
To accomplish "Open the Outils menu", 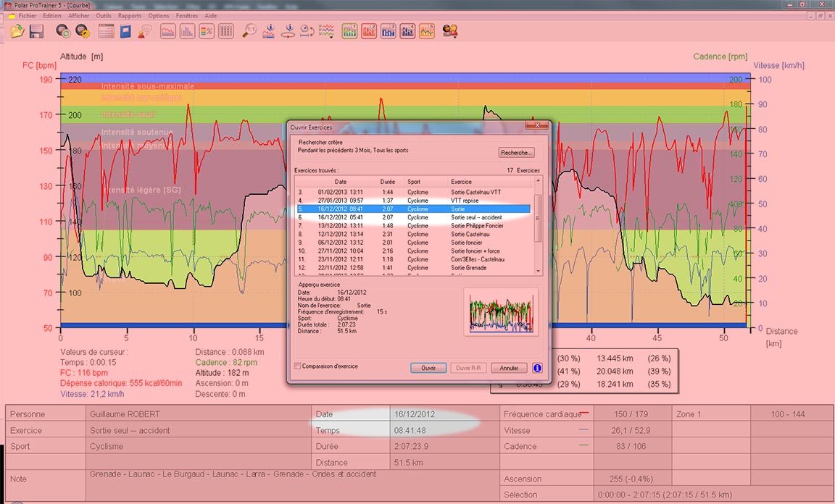I will [x=104, y=16].
